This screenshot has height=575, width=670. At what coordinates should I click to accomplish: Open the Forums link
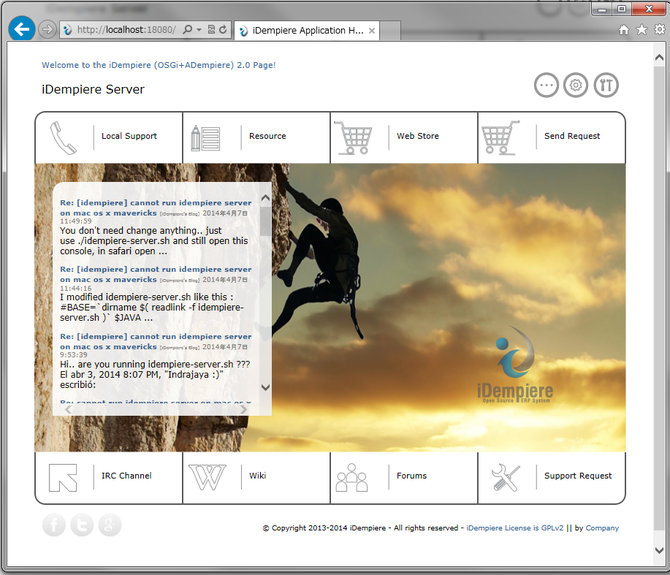[x=411, y=475]
